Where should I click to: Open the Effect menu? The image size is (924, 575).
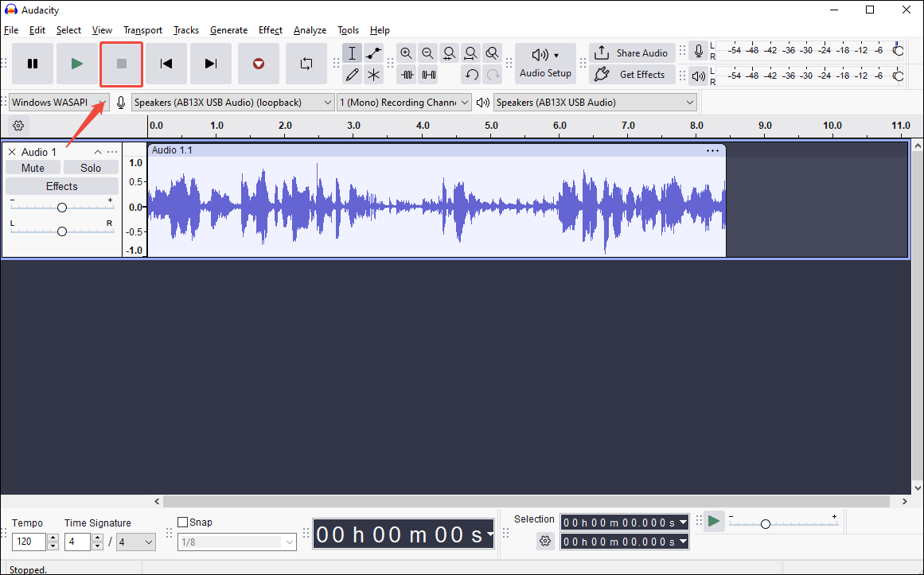click(x=271, y=30)
